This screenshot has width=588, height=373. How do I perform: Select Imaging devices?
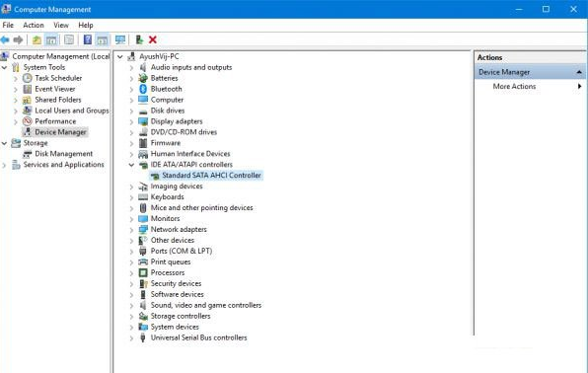(177, 186)
